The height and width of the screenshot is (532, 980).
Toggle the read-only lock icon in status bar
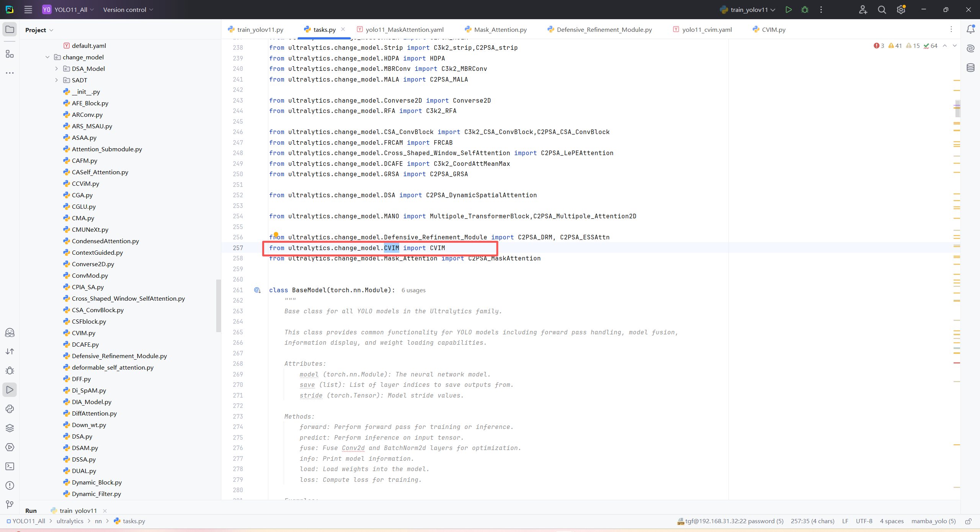coord(968,521)
